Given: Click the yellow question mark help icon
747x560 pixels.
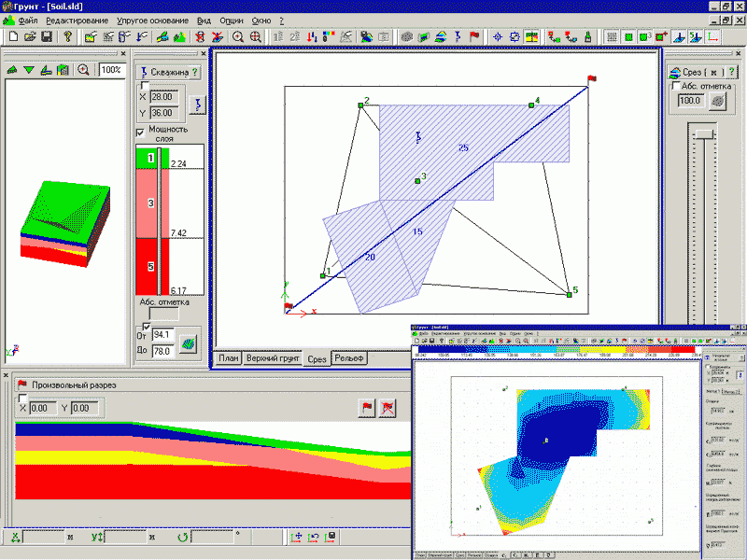Looking at the screenshot, I should [x=67, y=37].
